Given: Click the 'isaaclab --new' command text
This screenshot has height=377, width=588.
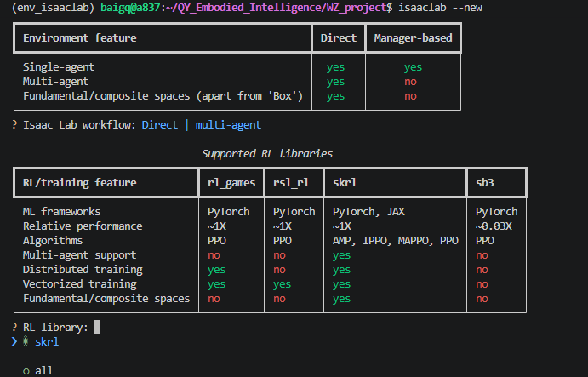Looking at the screenshot, I should 440,8.
